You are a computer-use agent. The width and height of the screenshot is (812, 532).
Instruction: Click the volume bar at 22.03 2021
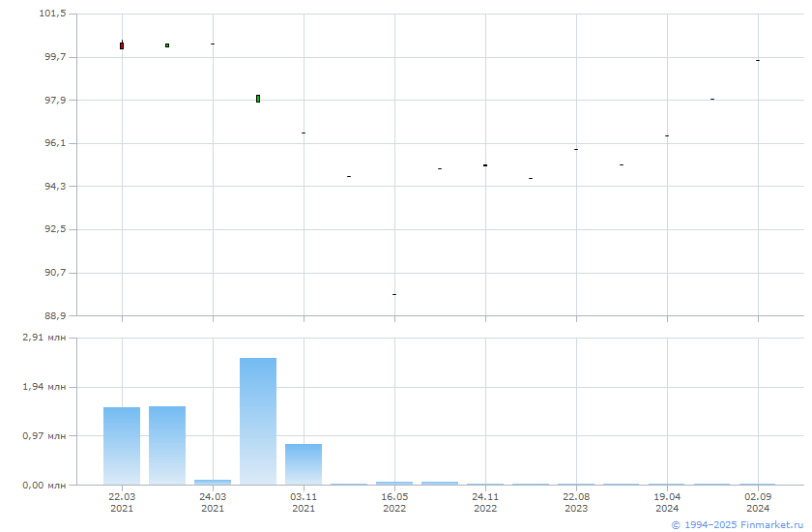point(122,446)
